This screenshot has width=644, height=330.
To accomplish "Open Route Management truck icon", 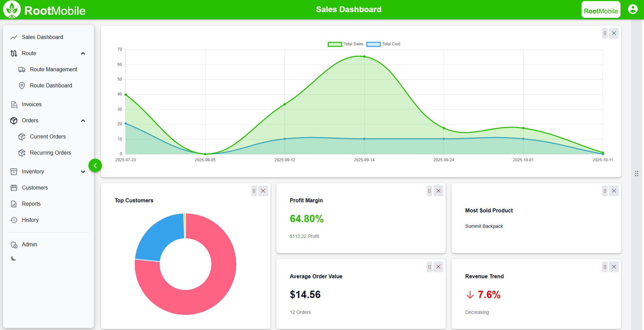I will [22, 69].
